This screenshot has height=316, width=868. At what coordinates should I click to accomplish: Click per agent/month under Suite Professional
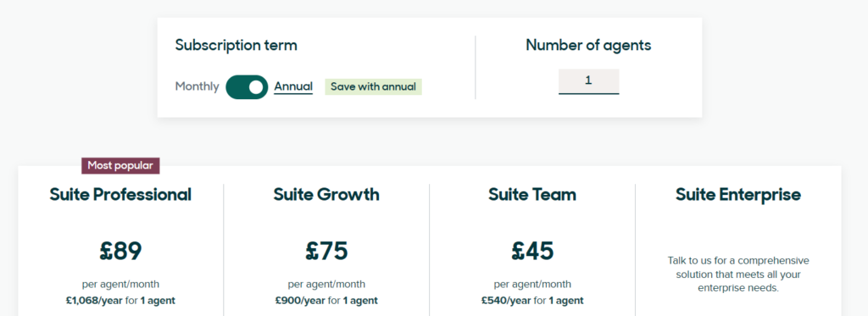point(120,285)
